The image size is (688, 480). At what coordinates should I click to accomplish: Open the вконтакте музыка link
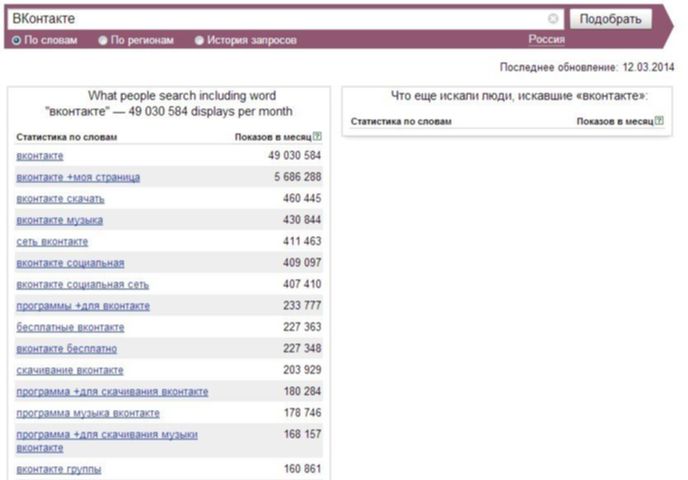[x=60, y=220]
